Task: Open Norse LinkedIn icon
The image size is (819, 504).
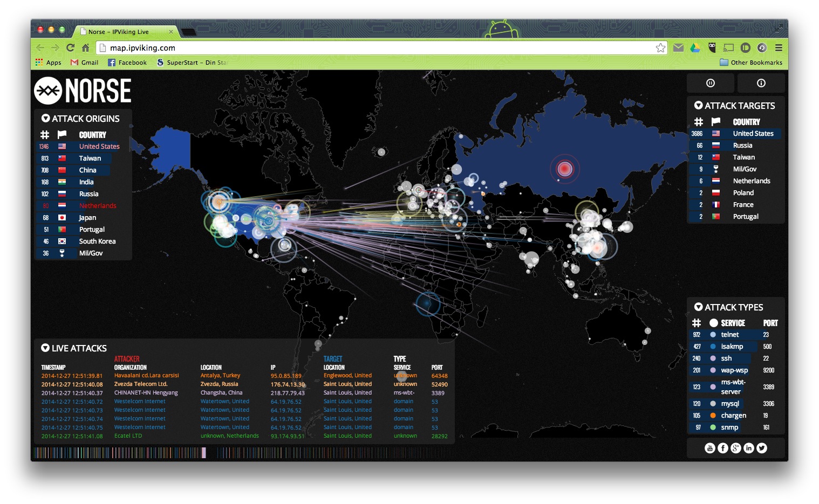Action: [749, 448]
